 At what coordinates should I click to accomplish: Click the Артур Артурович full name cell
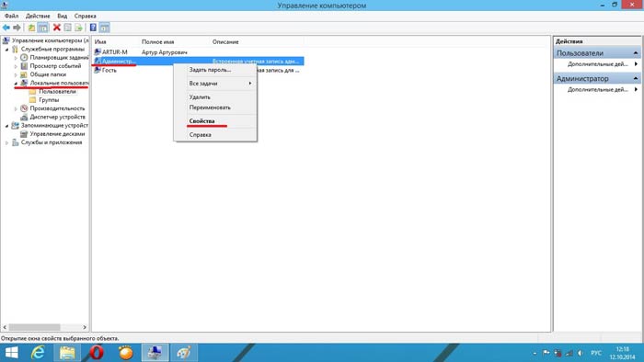[165, 52]
